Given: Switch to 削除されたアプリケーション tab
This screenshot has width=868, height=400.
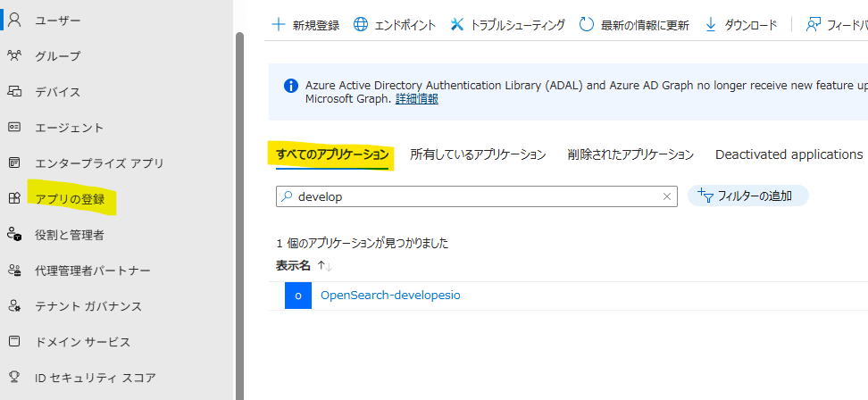Looking at the screenshot, I should pos(630,154).
